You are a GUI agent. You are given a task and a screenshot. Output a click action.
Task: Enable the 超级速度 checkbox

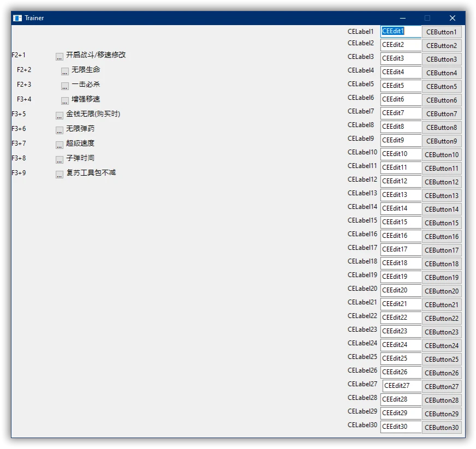pos(59,145)
